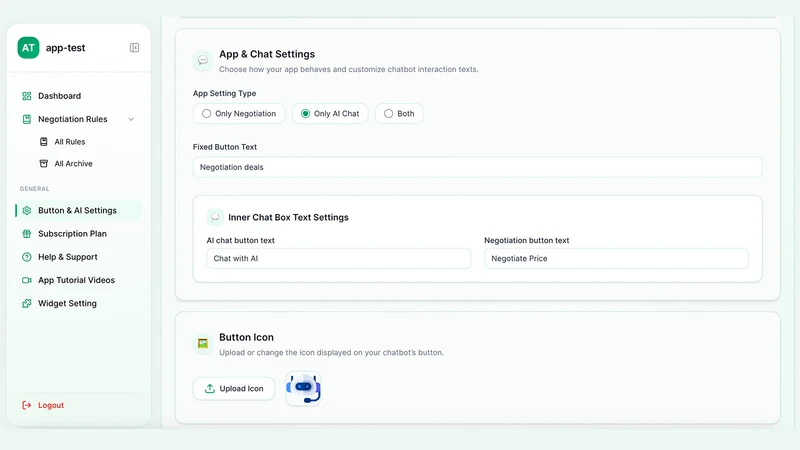Go to Subscription Plan page
The image size is (800, 450).
79,234
